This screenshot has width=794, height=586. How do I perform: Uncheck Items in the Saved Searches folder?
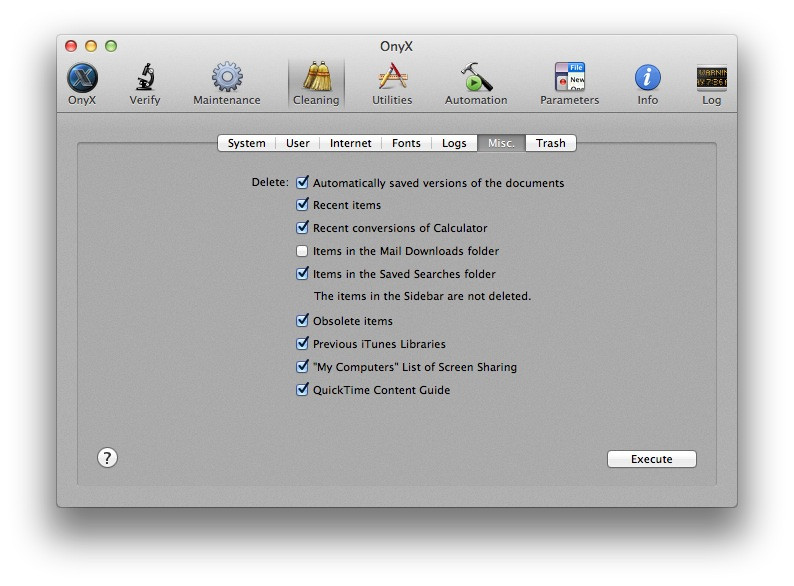302,274
